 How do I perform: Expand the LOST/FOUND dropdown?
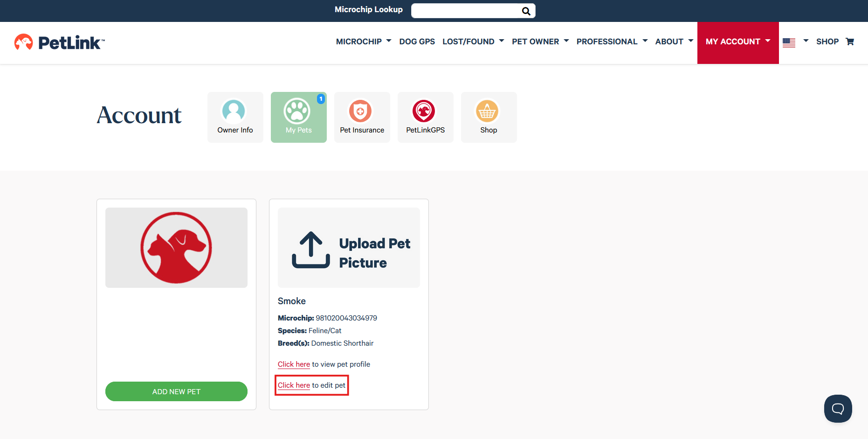pyautogui.click(x=473, y=42)
